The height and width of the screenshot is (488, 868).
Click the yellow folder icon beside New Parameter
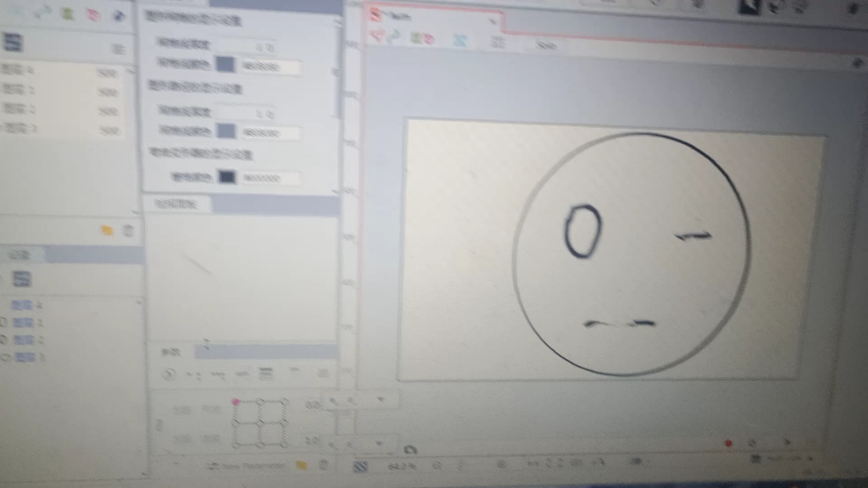[x=301, y=465]
